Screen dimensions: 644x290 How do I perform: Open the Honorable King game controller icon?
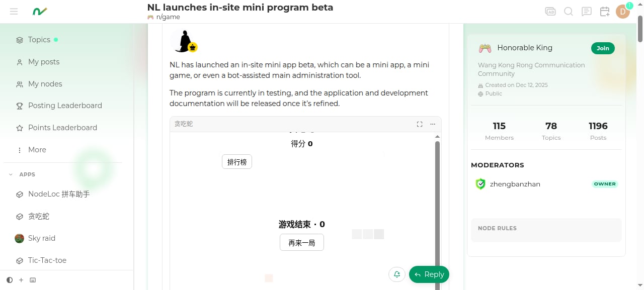[485, 48]
